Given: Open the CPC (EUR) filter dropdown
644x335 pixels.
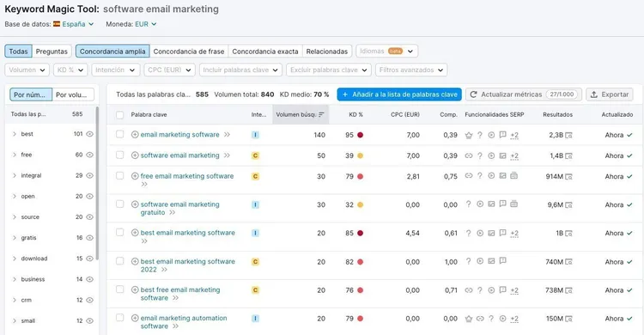Looking at the screenshot, I should click(x=169, y=70).
